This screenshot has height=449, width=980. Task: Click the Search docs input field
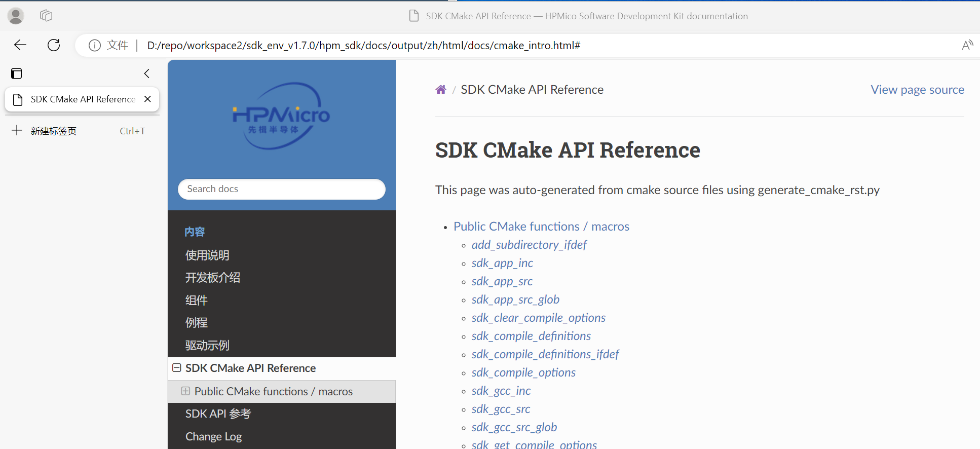click(281, 189)
